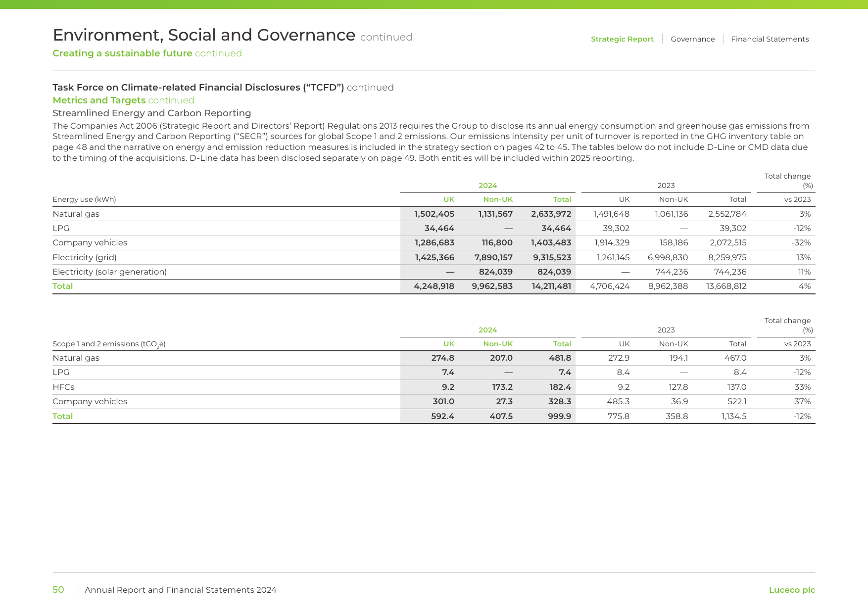The height and width of the screenshot is (614, 868).
Task: Click the emissions total value 999.9
Action: (559, 416)
